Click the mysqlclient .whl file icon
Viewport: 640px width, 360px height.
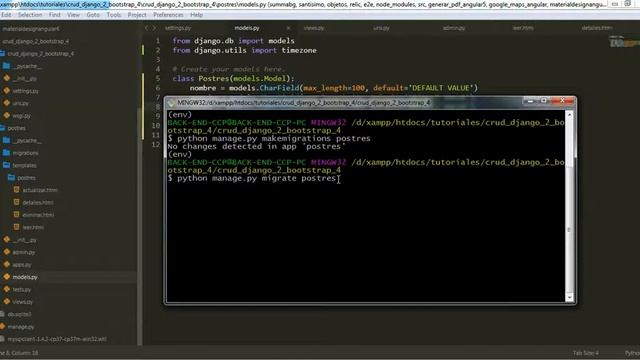pos(2,339)
